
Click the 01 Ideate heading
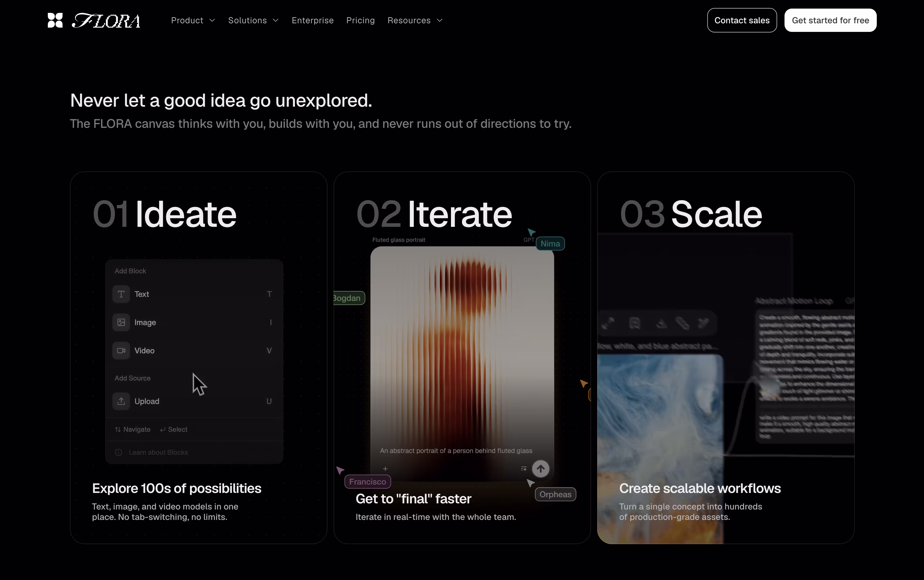click(x=165, y=214)
